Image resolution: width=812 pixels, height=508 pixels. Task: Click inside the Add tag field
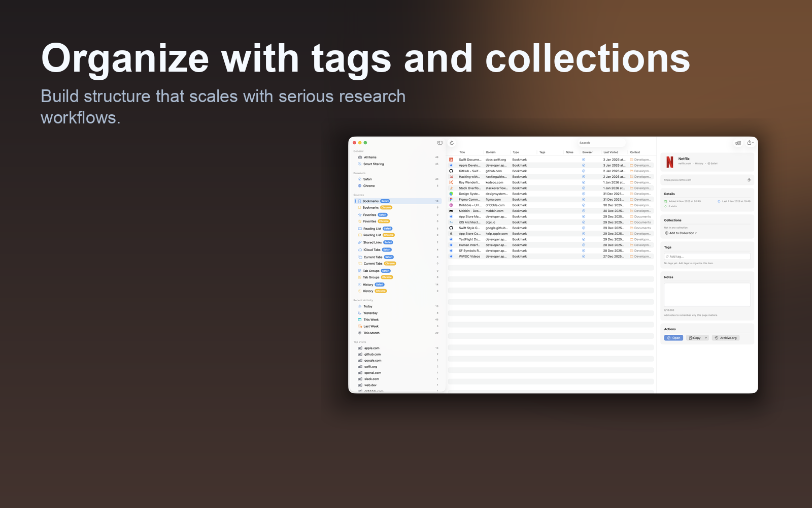[707, 256]
